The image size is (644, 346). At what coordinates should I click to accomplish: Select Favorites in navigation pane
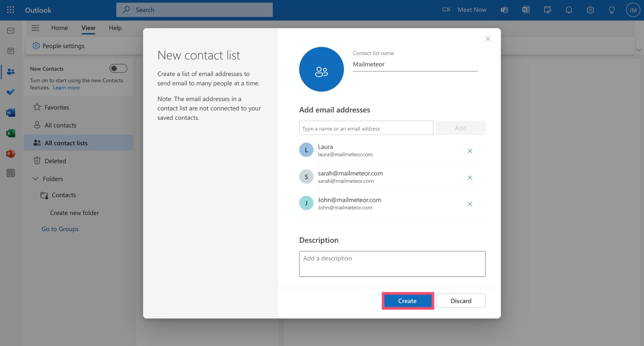79,107
